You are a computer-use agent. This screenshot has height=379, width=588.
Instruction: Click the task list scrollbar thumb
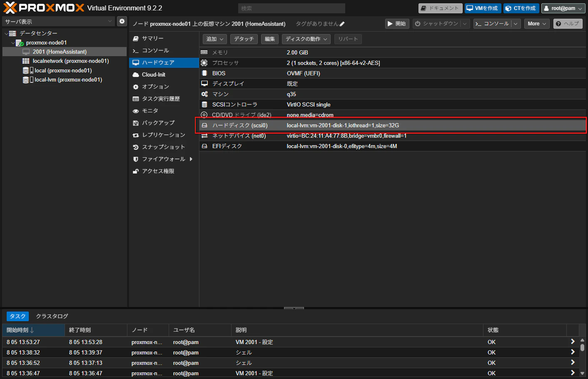coord(582,347)
